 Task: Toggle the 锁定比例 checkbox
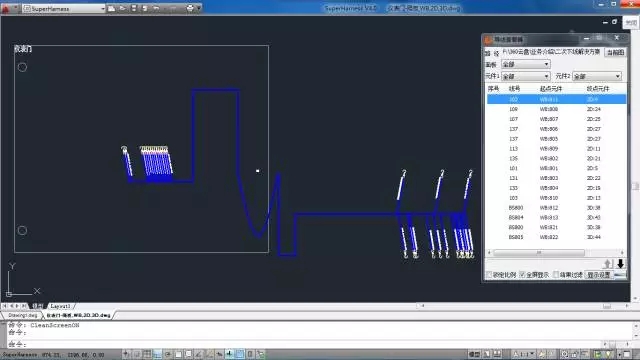489,275
